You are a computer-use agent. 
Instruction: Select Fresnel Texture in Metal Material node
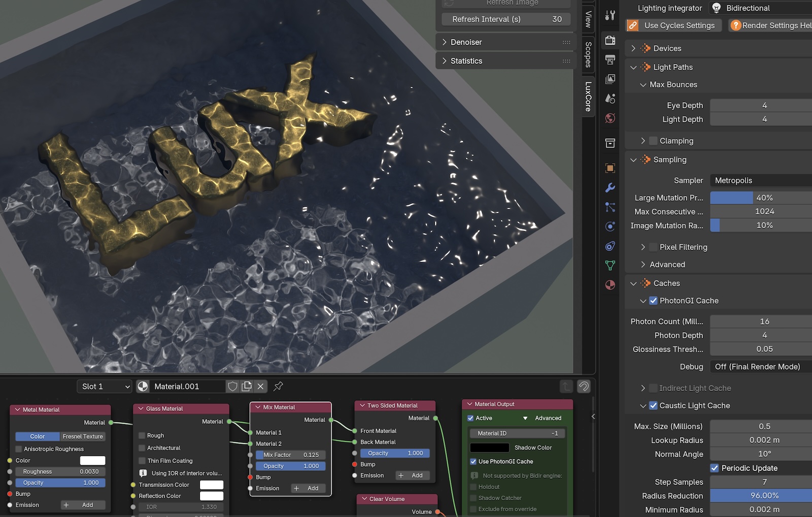83,437
